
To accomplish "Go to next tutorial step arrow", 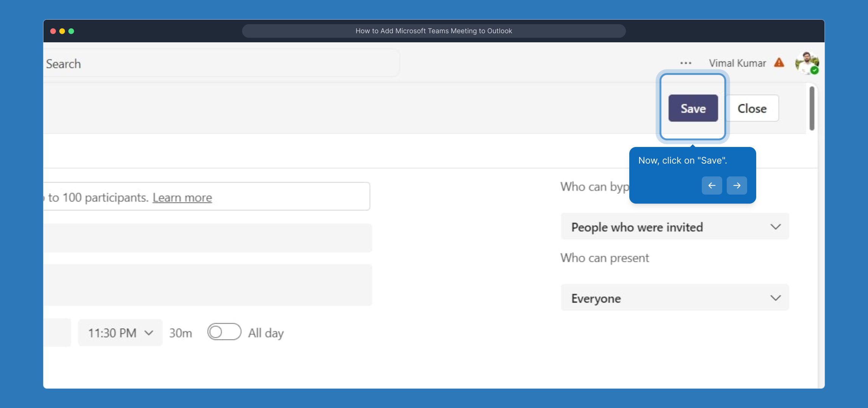I will (x=737, y=185).
